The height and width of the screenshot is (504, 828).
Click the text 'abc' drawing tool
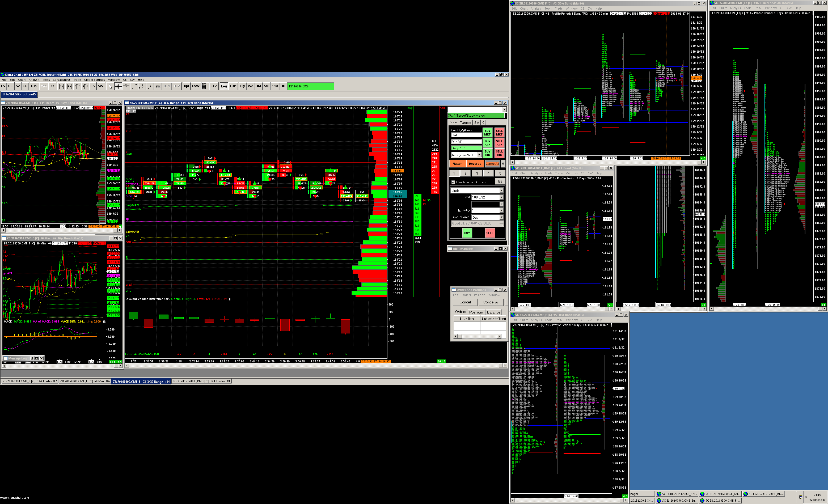click(158, 86)
